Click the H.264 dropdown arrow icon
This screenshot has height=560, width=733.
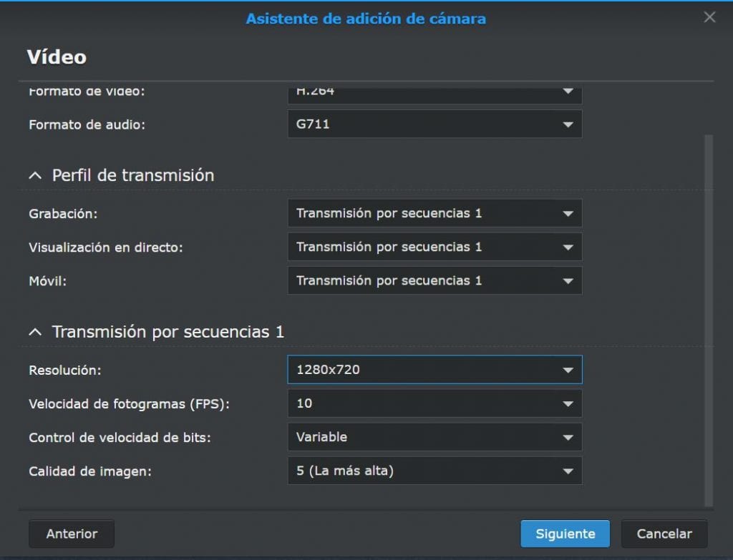tap(568, 92)
